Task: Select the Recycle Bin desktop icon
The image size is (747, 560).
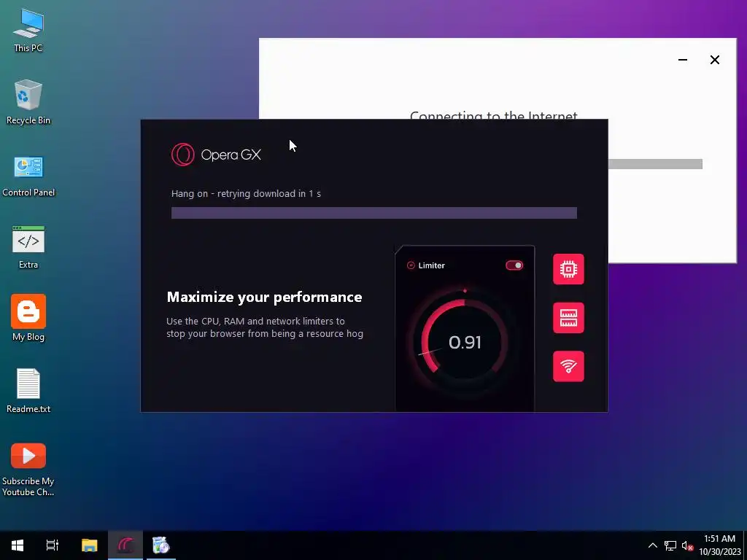Action: click(x=28, y=102)
